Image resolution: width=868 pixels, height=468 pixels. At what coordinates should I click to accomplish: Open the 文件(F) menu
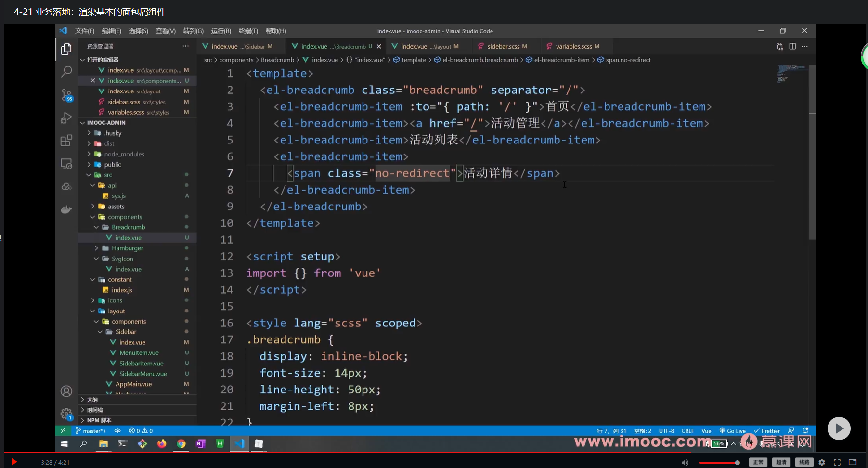pos(85,31)
